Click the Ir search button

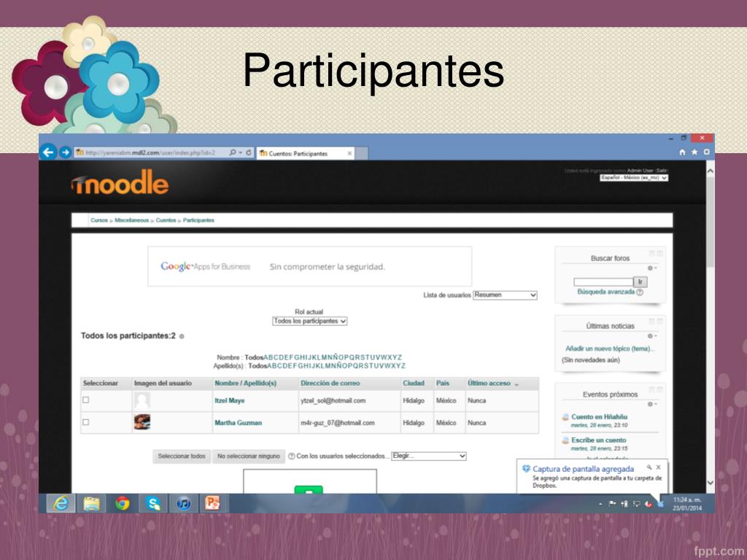pyautogui.click(x=640, y=282)
